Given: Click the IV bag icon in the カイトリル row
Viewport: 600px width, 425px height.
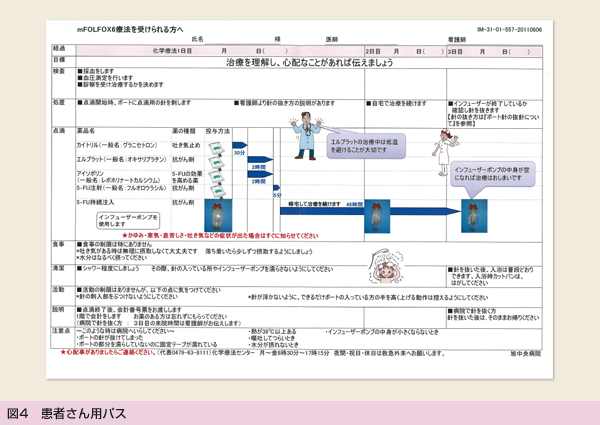Looking at the screenshot, I should [x=216, y=148].
